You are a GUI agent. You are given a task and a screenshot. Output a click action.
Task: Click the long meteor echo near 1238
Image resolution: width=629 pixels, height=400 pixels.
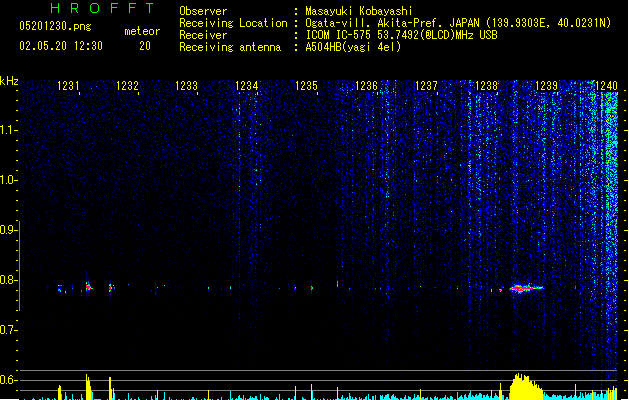point(526,288)
